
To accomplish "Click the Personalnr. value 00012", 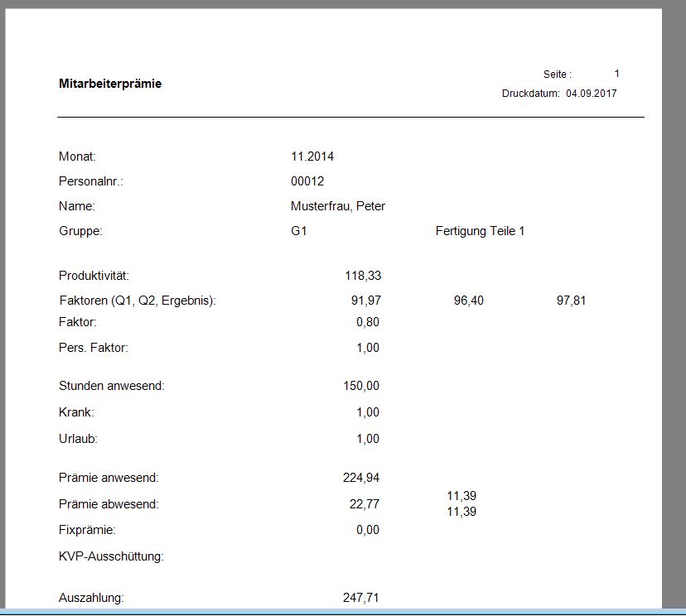I will click(x=307, y=180).
